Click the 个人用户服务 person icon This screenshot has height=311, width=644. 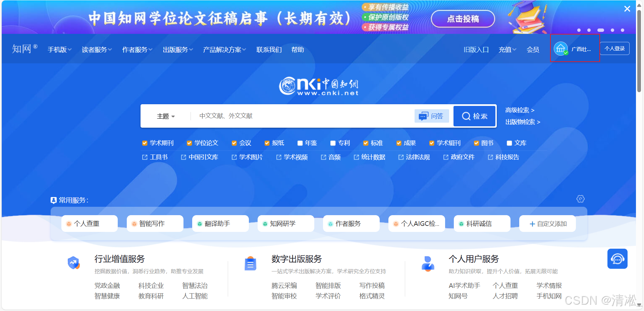click(428, 263)
